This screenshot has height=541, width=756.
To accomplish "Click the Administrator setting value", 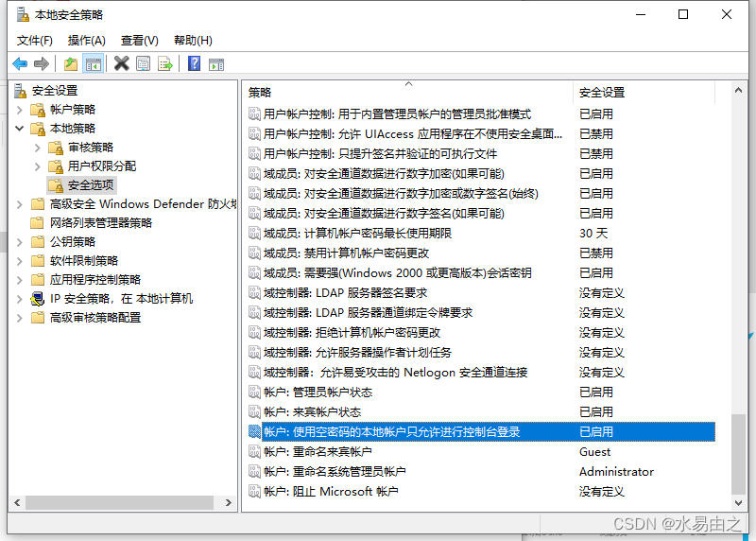I will coord(616,472).
